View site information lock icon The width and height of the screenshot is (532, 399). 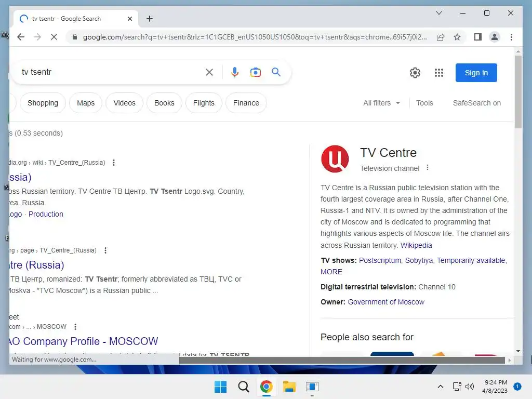(75, 37)
